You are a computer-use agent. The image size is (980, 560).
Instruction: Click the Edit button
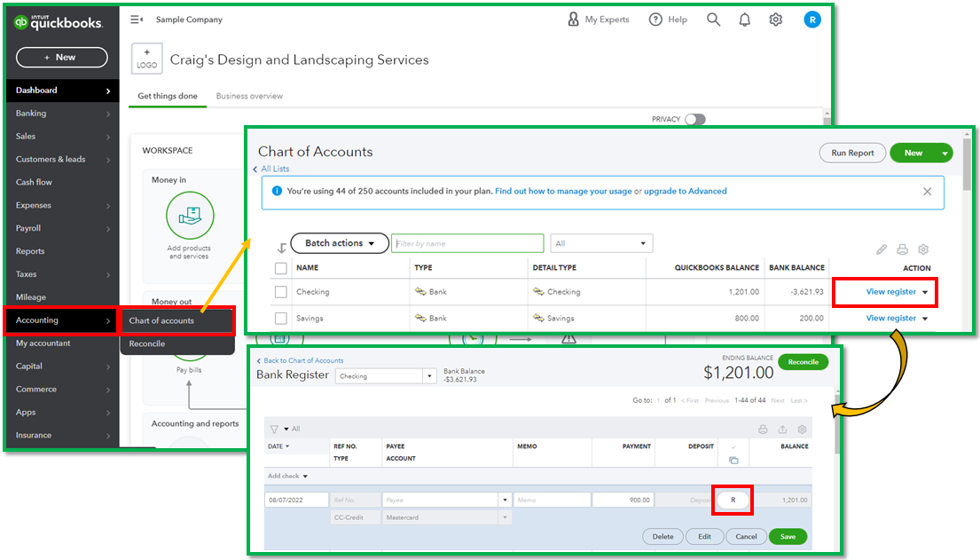[x=704, y=536]
